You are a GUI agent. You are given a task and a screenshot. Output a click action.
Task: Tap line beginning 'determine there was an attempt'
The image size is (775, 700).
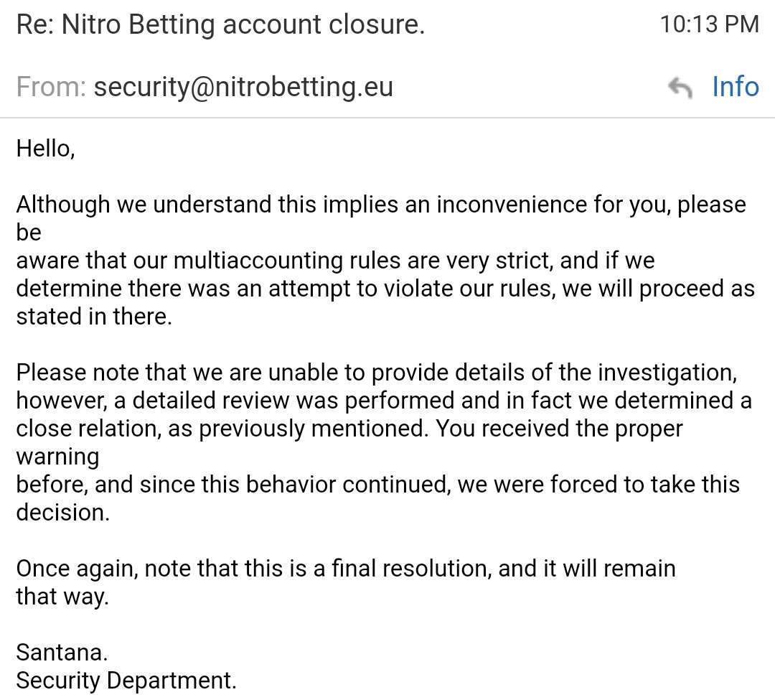tap(385, 289)
